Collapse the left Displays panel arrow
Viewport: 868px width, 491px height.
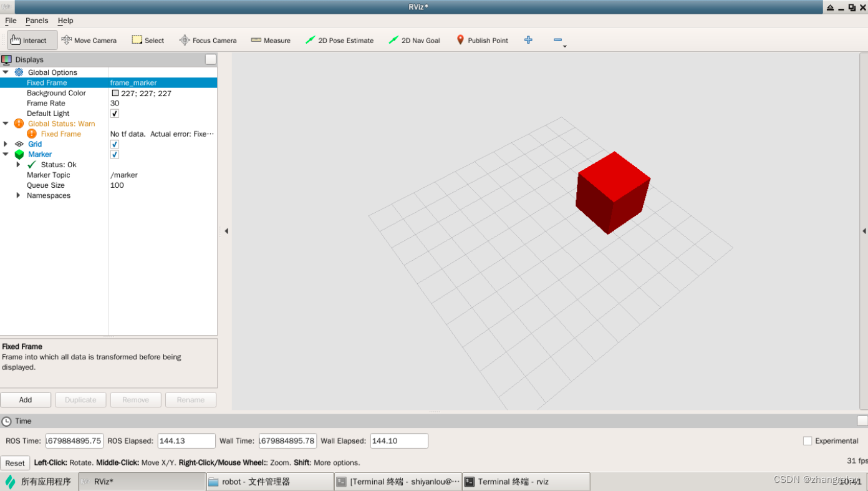coord(226,231)
